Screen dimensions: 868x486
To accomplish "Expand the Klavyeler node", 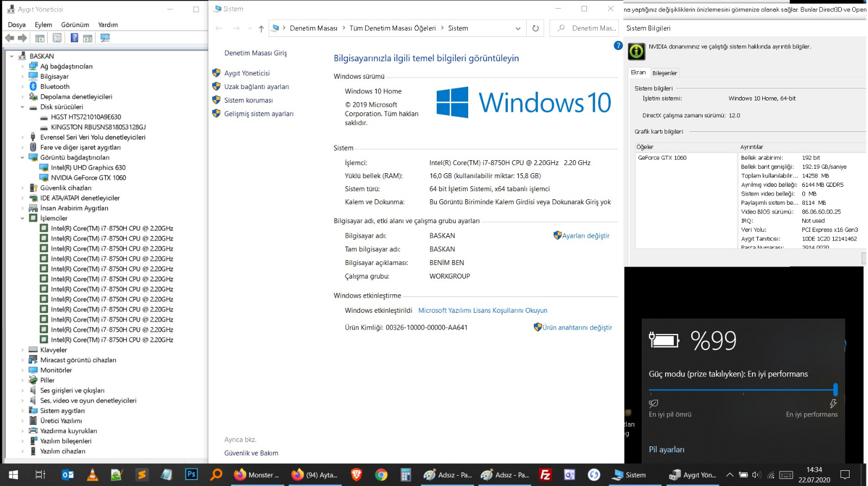I will pyautogui.click(x=22, y=350).
